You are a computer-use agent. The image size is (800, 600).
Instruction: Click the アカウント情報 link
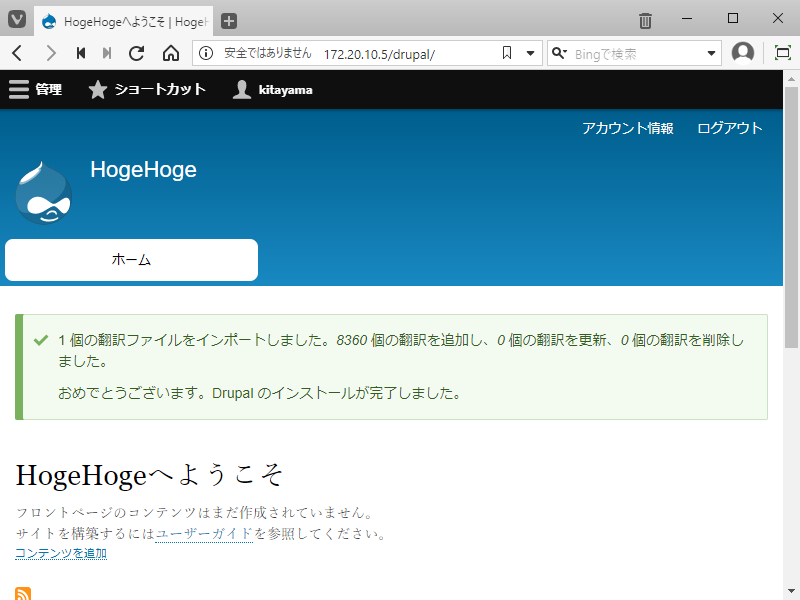628,128
